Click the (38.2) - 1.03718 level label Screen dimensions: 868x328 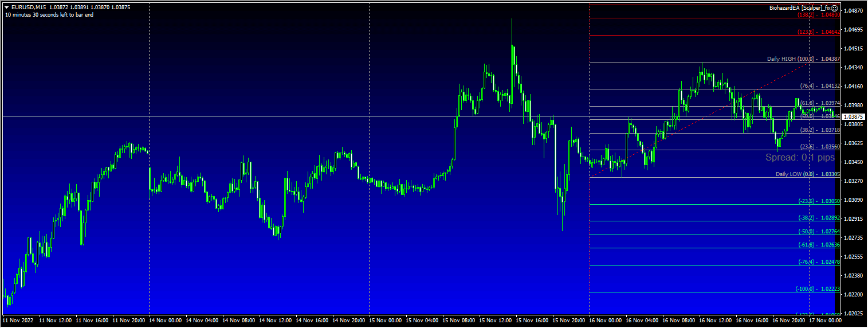[x=820, y=130]
